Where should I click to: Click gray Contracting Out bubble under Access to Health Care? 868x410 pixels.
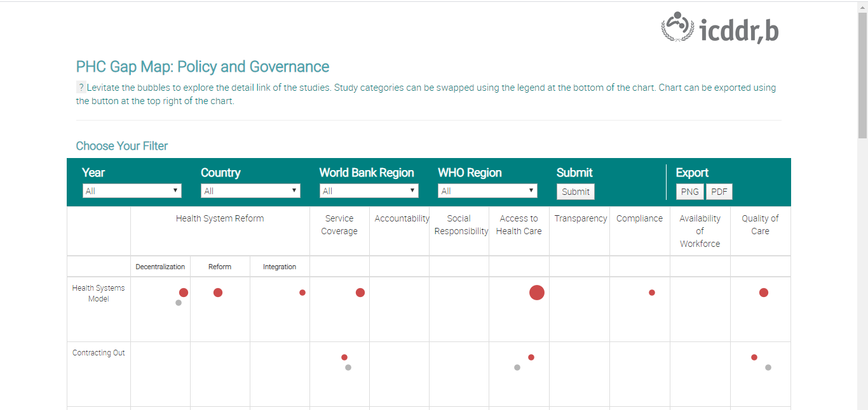click(x=517, y=367)
